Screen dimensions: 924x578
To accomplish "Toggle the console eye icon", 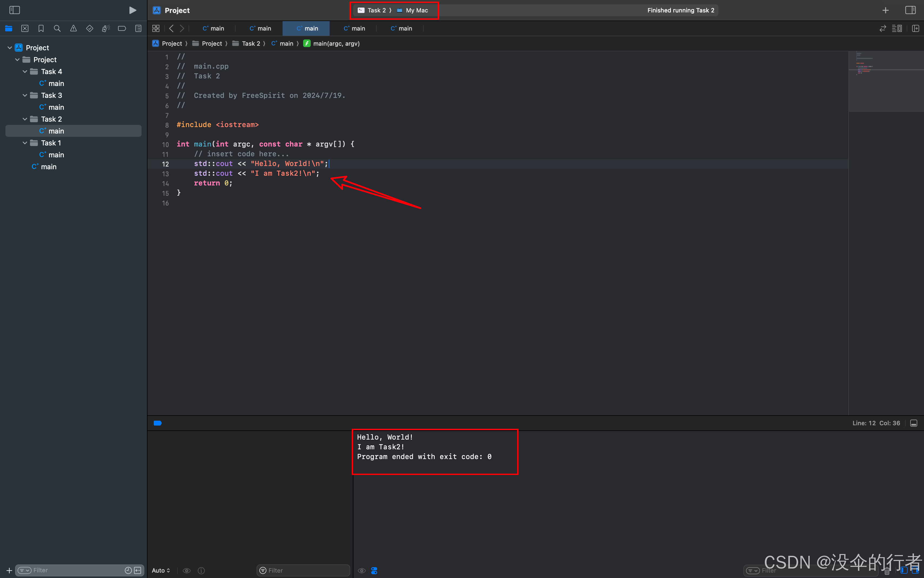I will [361, 570].
